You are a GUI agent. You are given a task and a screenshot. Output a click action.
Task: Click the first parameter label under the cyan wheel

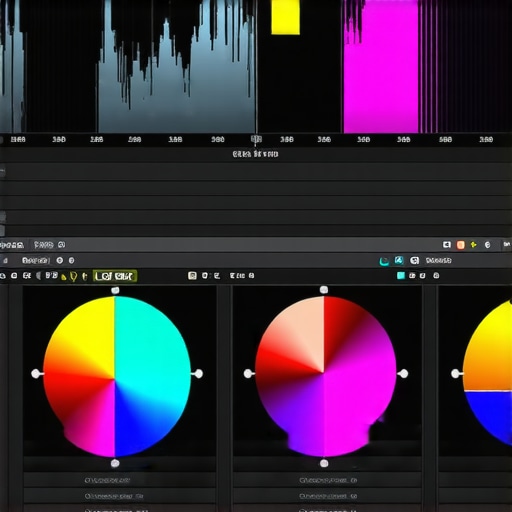tap(107, 480)
